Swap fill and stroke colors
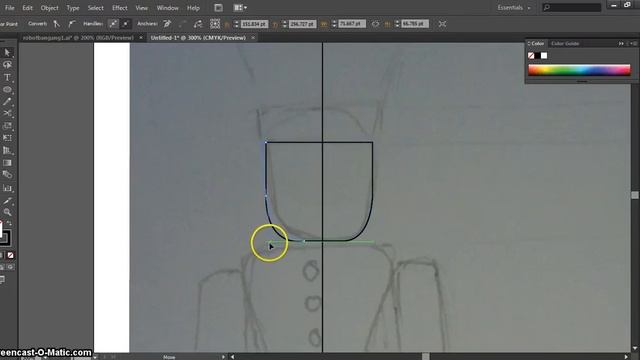This screenshot has width=640, height=360. (9, 224)
